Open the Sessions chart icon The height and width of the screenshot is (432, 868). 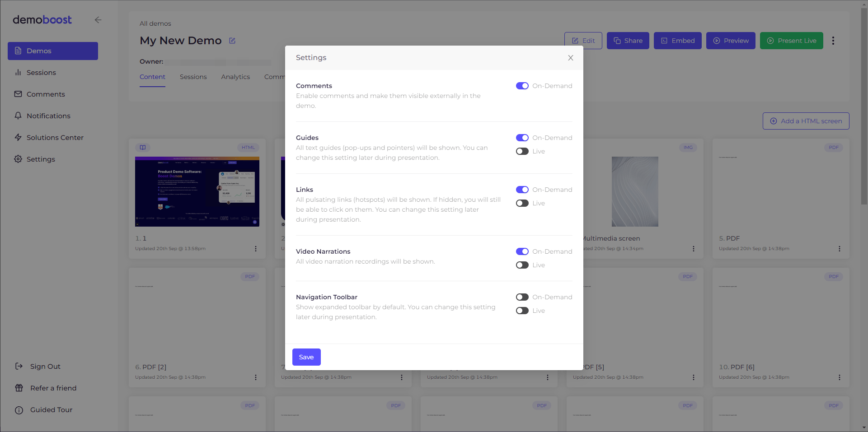[18, 72]
